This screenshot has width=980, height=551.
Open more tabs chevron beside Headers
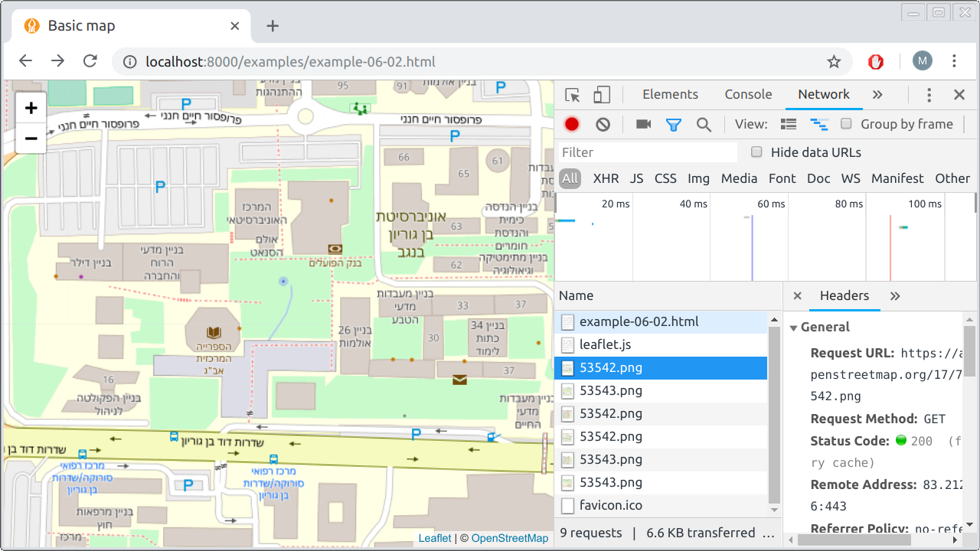(894, 295)
